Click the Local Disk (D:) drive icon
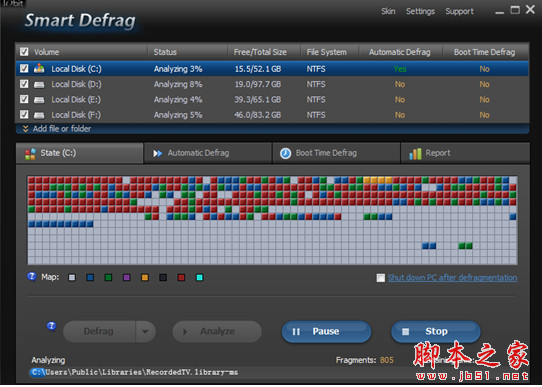 pos(39,84)
